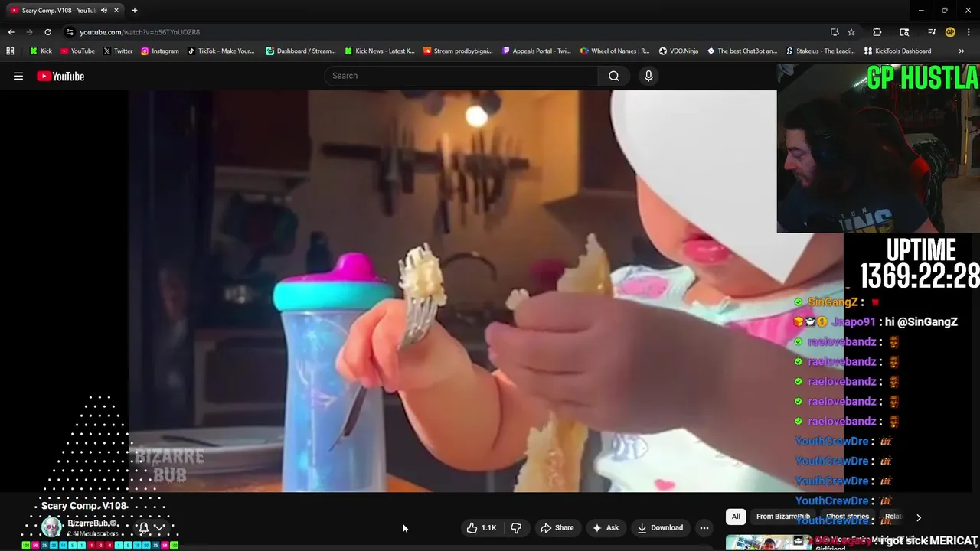
Task: Open KickTools Dashboard bookmark
Action: (897, 51)
